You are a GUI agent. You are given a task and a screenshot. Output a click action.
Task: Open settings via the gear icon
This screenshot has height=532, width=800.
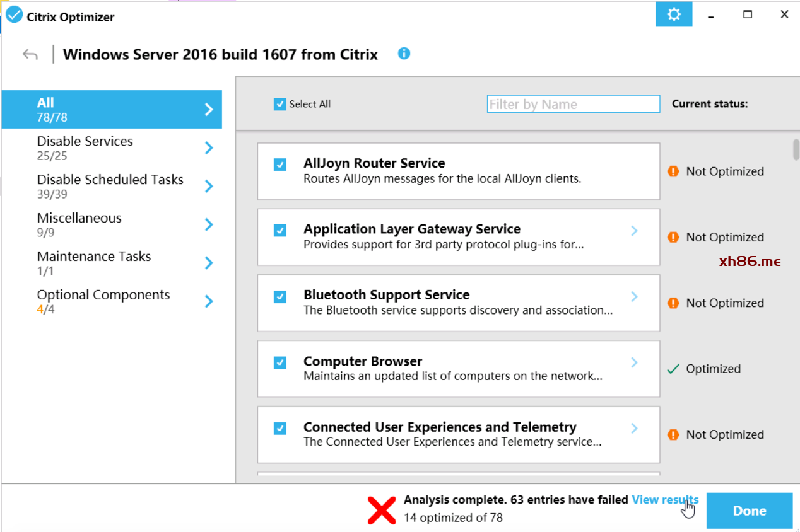pos(674,14)
